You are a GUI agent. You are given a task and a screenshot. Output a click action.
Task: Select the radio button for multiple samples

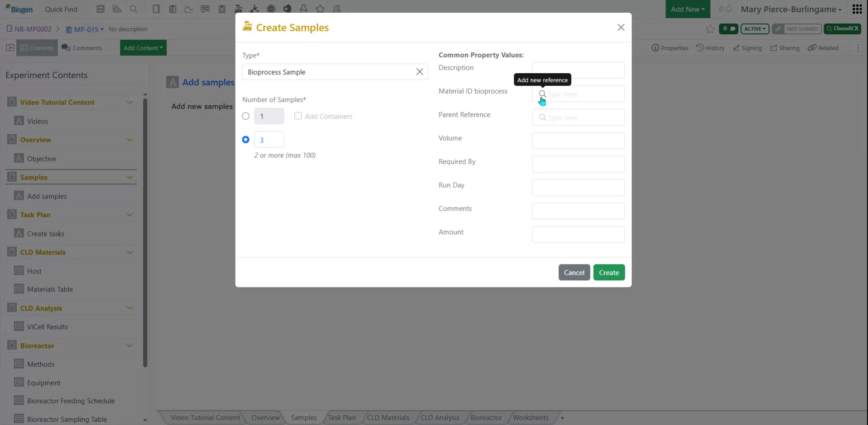245,139
